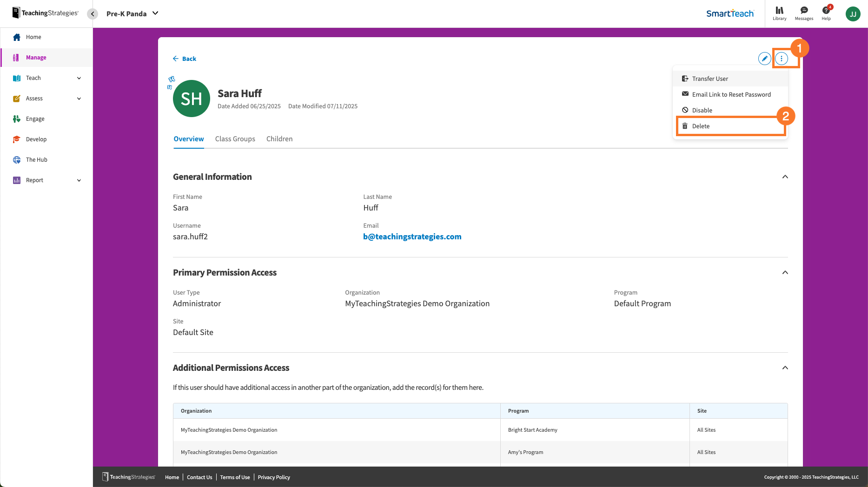Open Messages from the top navigation
Screen dimensions: 868x487
804,13
